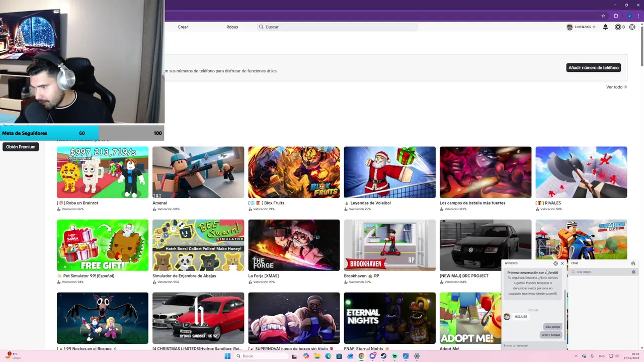Open The Forge game thumbnail
Viewport: 644px width, 362px height.
coord(294,245)
